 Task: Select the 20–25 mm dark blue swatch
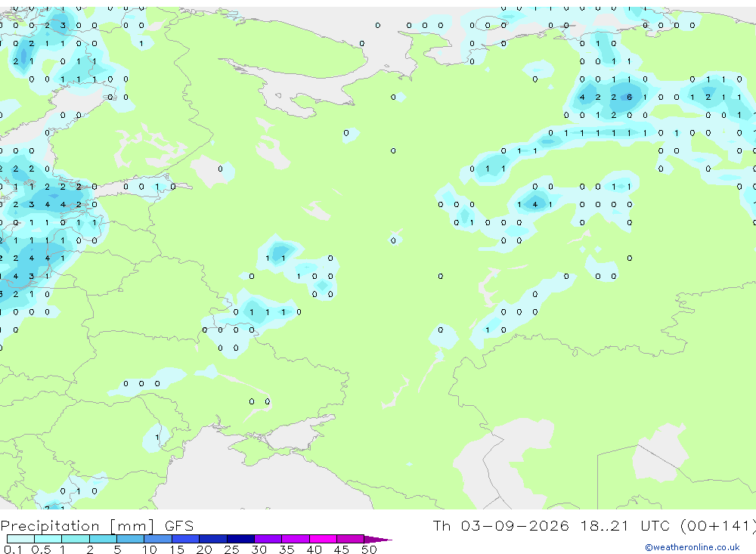click(212, 539)
